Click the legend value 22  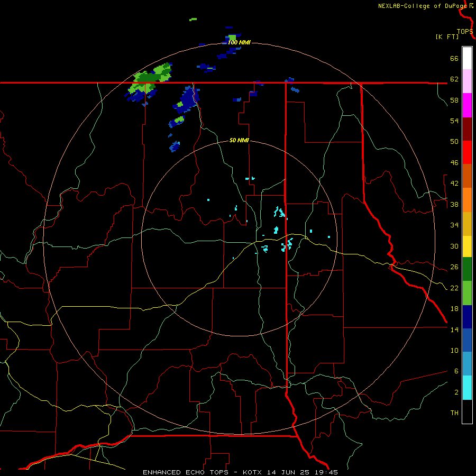(454, 288)
